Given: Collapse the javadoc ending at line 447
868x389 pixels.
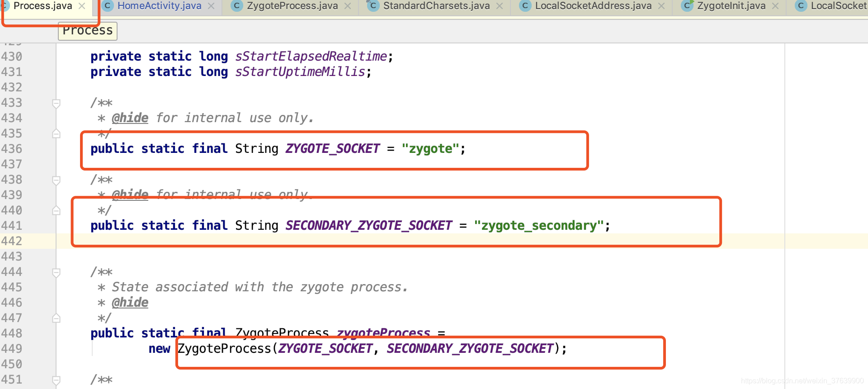Looking at the screenshot, I should coord(56,318).
